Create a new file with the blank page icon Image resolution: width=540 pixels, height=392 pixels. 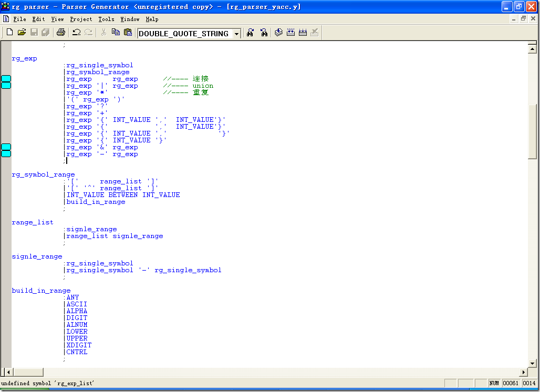pos(10,33)
